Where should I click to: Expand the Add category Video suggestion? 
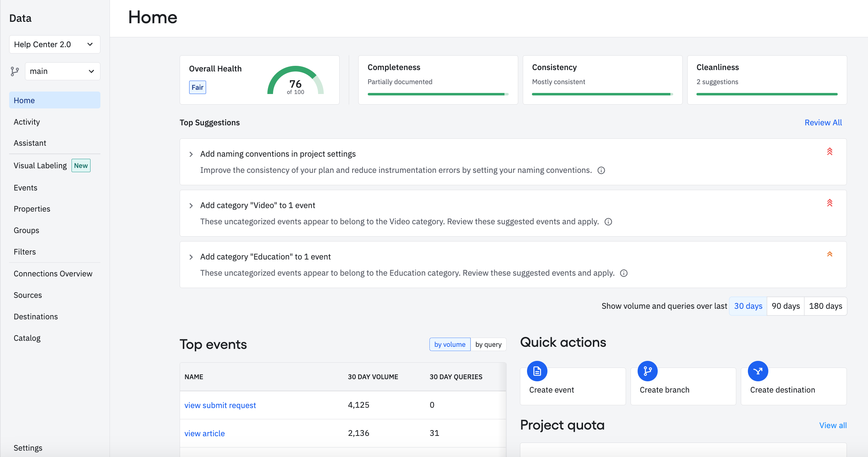(191, 205)
